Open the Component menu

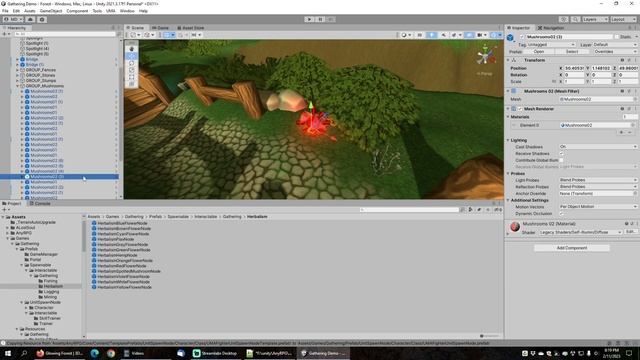77,11
